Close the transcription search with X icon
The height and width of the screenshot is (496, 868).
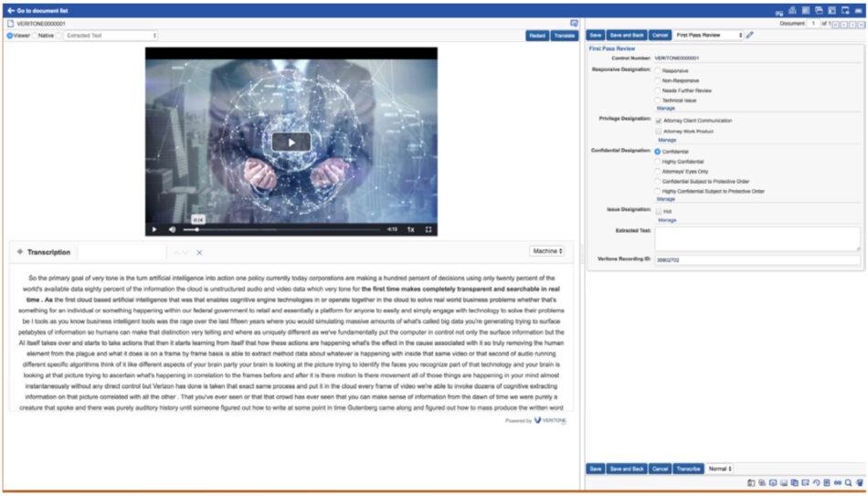tap(199, 252)
